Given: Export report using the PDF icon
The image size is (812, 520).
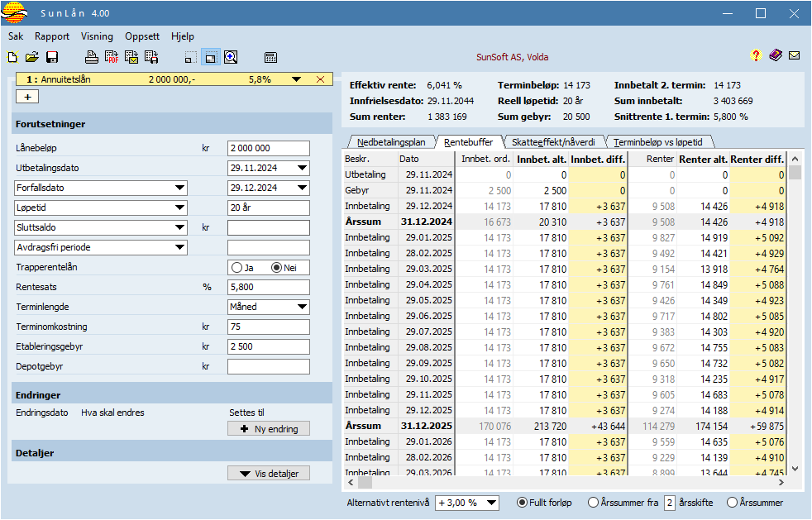Looking at the screenshot, I should (x=112, y=57).
